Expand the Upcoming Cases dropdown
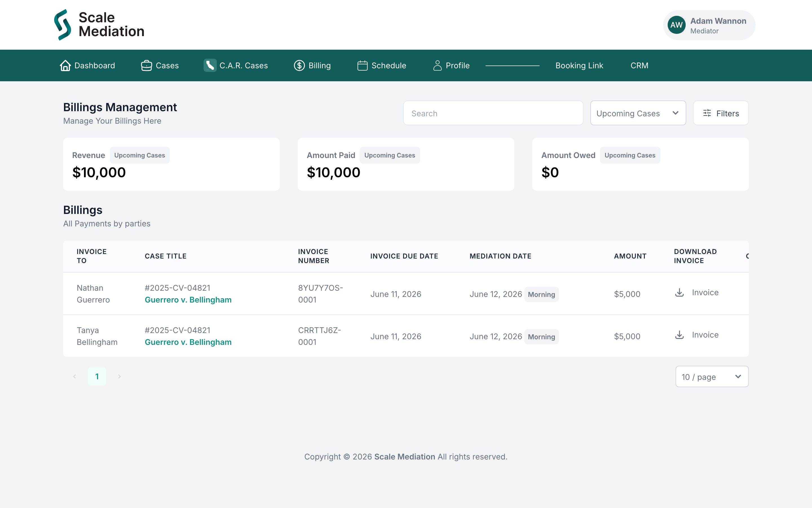 point(638,113)
